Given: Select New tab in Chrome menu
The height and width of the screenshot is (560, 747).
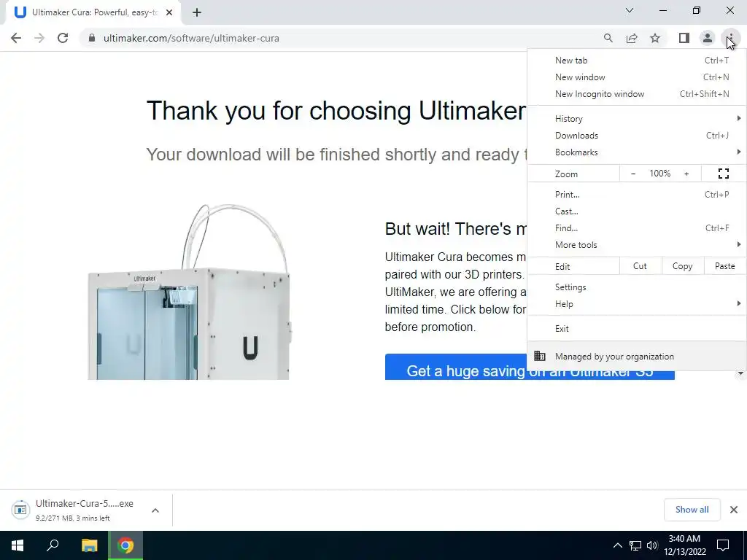Looking at the screenshot, I should click(636, 61).
